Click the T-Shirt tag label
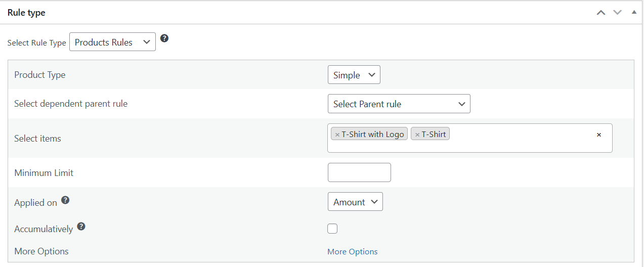Viewport: 644px width, 267px height. click(x=434, y=134)
